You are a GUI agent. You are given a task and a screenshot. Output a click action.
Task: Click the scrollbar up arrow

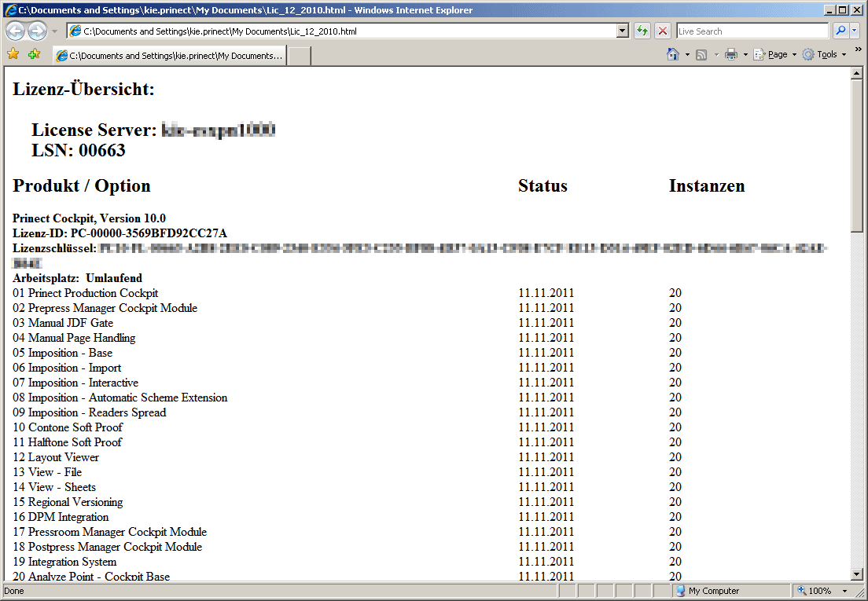856,73
